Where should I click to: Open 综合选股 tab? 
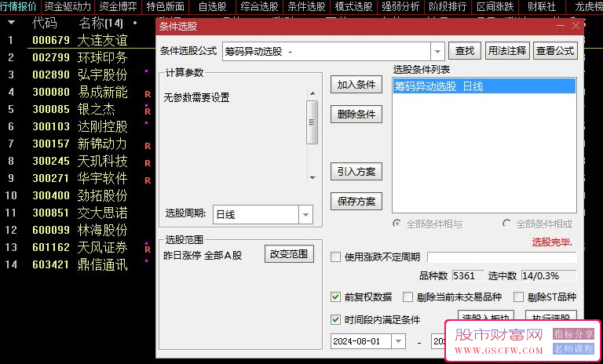click(259, 6)
